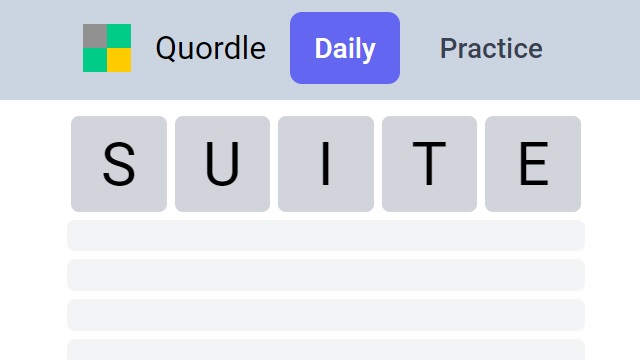
Task: Click the partially visible bottom guess row
Action: (x=326, y=350)
